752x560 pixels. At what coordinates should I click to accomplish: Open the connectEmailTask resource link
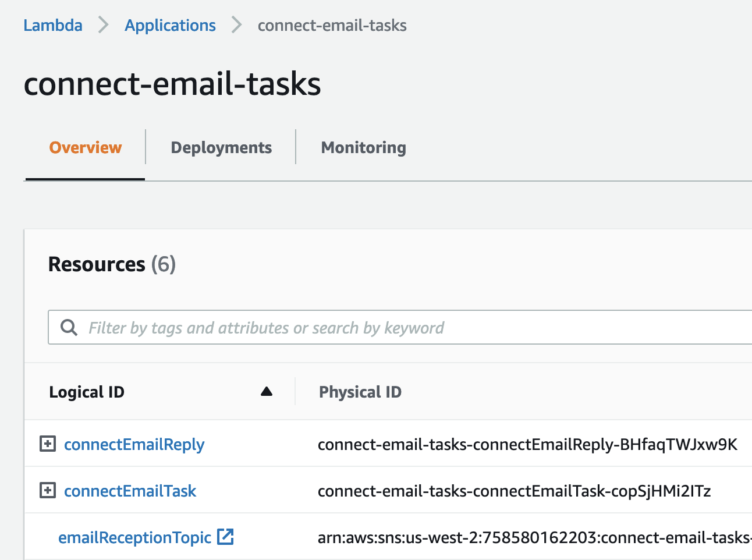(130, 491)
